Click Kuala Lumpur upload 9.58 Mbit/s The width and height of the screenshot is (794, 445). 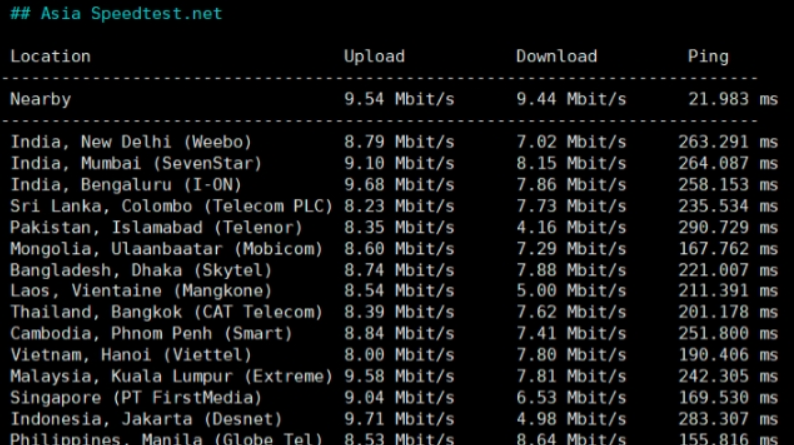tap(399, 377)
